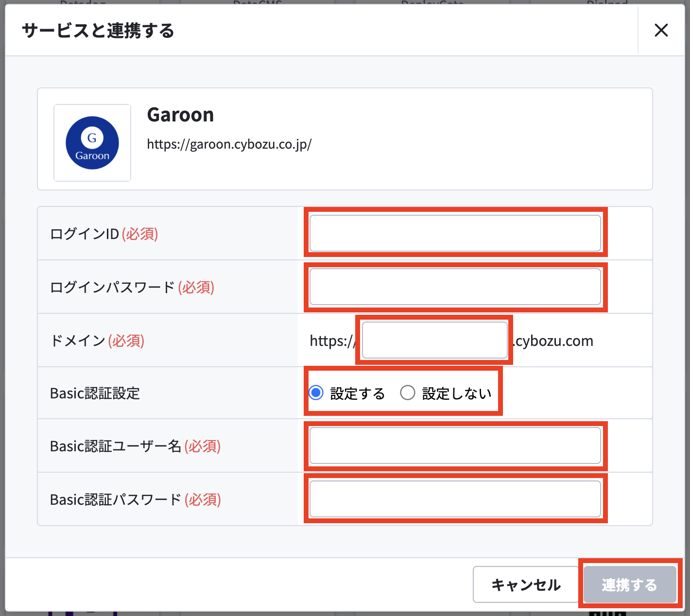Click the Basic認証ユーザー名 (必須) label
Viewport: 690px width, 616px height.
(x=136, y=446)
